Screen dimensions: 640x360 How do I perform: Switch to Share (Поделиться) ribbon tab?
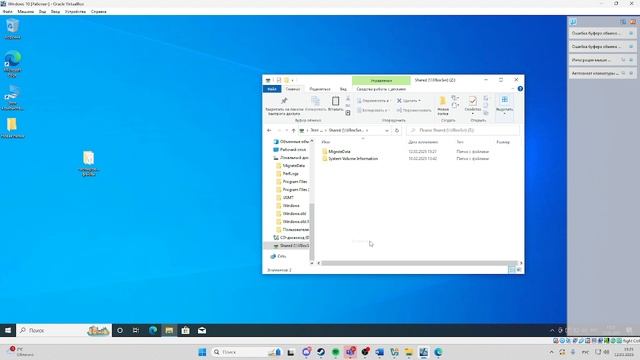pos(320,89)
